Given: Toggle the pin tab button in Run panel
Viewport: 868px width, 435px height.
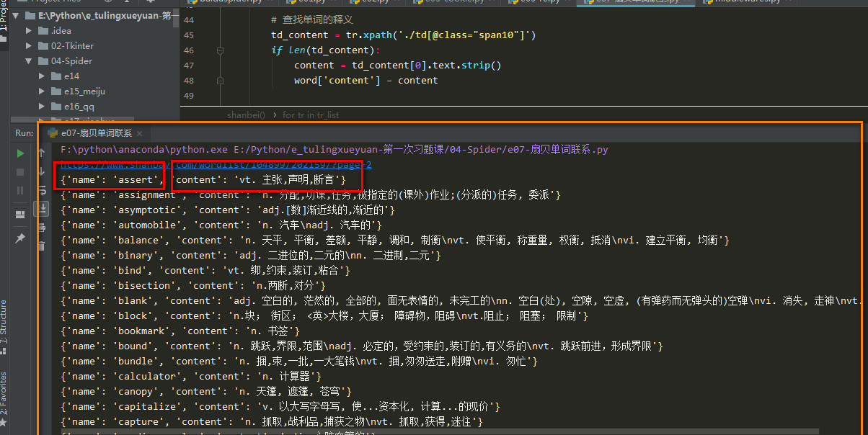Looking at the screenshot, I should coord(21,238).
